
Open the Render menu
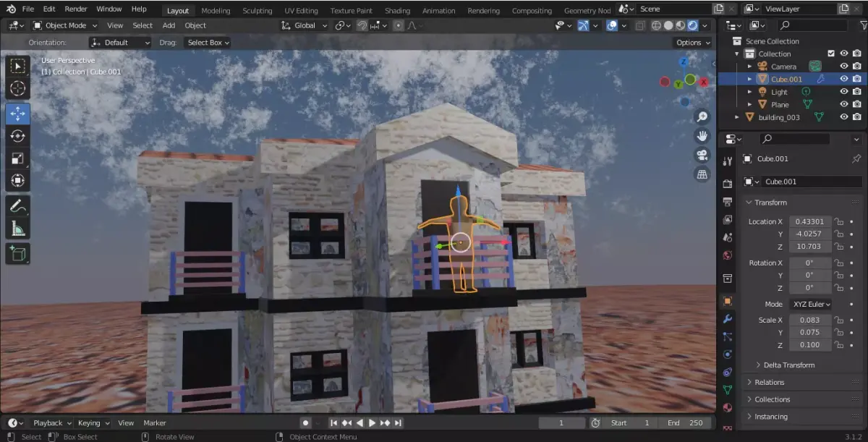pos(76,9)
